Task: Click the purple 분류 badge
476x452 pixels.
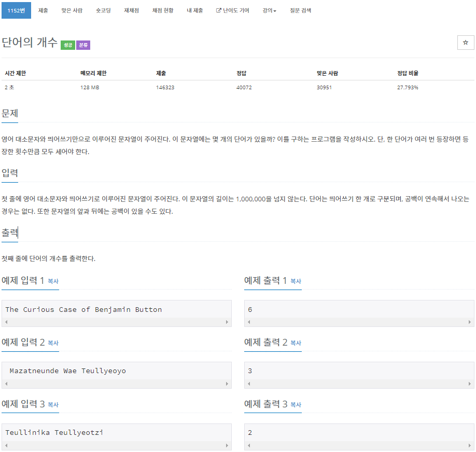Action: (x=83, y=44)
